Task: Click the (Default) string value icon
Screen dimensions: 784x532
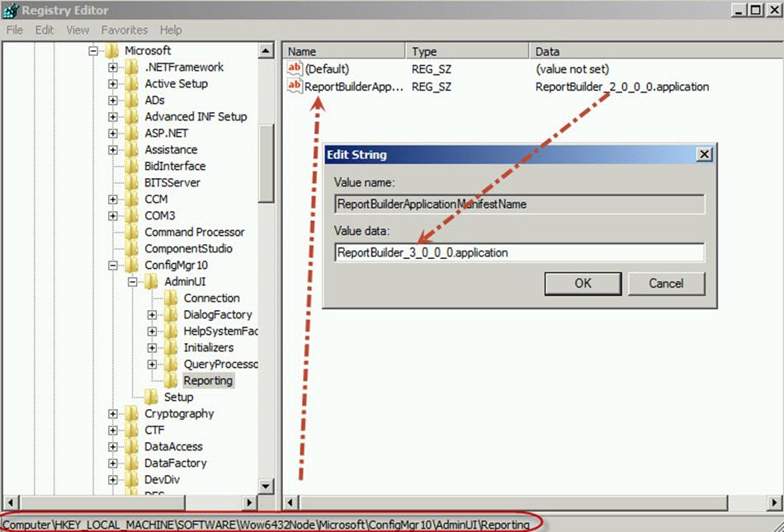Action: tap(295, 68)
